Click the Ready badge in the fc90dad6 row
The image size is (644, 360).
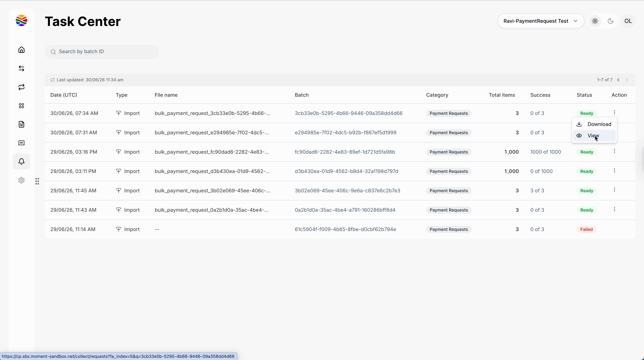click(x=587, y=152)
